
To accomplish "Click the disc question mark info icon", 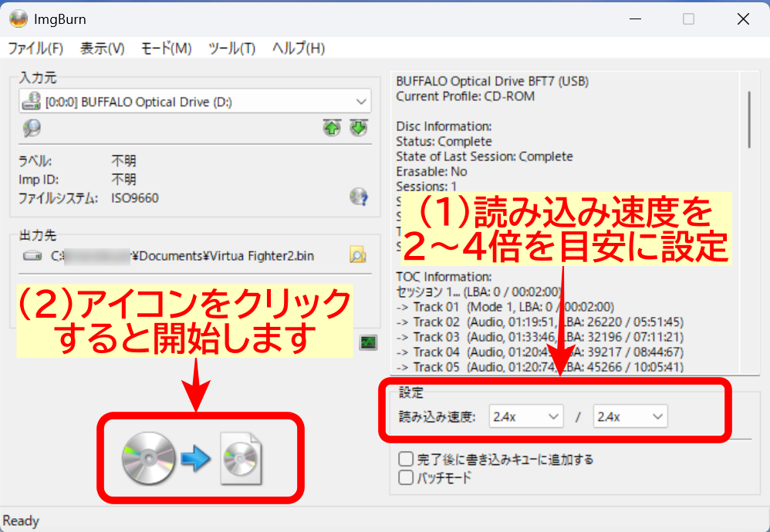I will coord(359,197).
